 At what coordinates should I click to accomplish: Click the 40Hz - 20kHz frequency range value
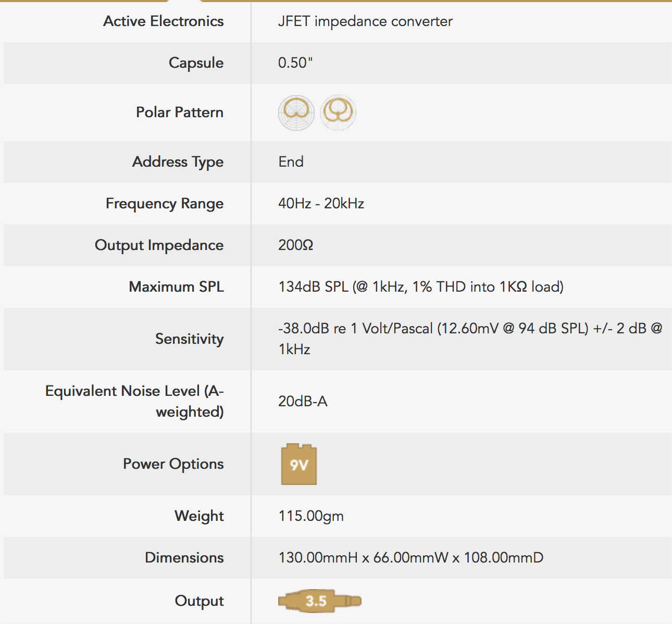coord(321,204)
